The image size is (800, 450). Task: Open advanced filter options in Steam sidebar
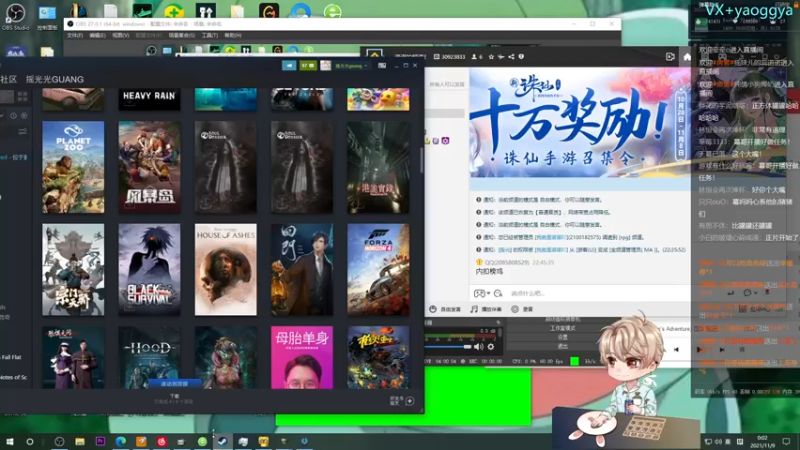tap(22, 132)
